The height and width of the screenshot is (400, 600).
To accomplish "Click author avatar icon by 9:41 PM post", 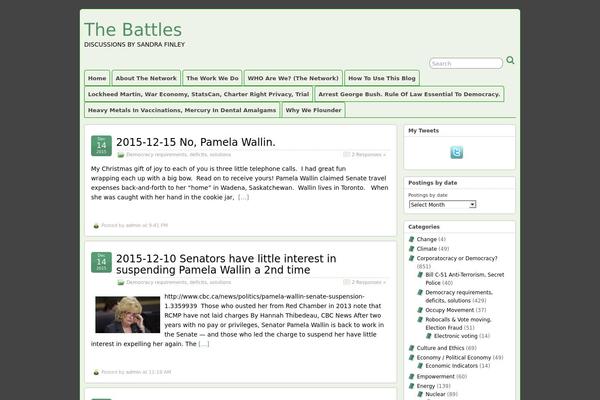I will click(96, 225).
